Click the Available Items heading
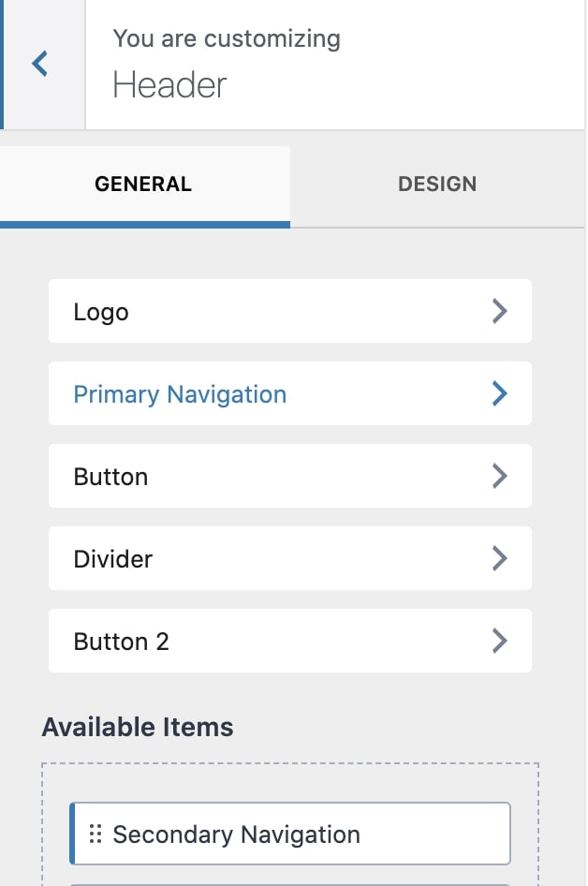Screen dimensions: 588x886 [138, 727]
